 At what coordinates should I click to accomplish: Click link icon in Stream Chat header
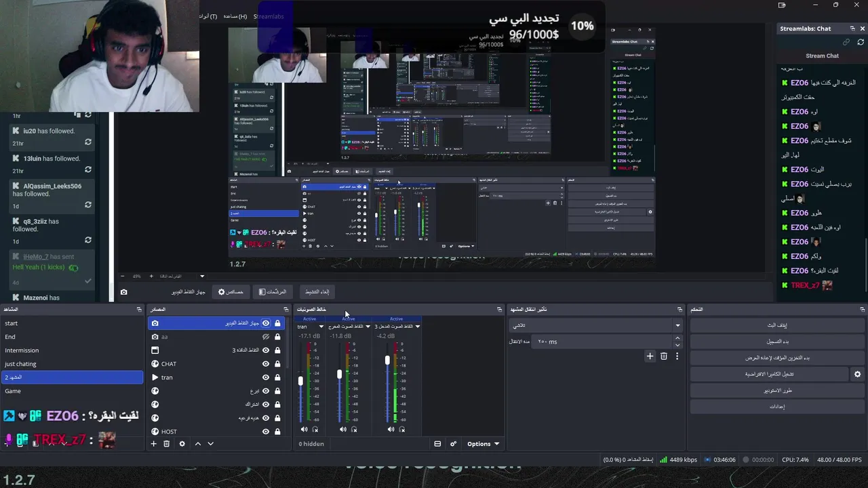(846, 42)
